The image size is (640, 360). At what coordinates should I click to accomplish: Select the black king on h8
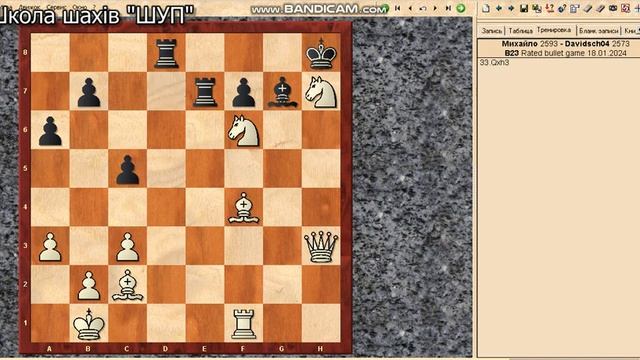[321, 53]
